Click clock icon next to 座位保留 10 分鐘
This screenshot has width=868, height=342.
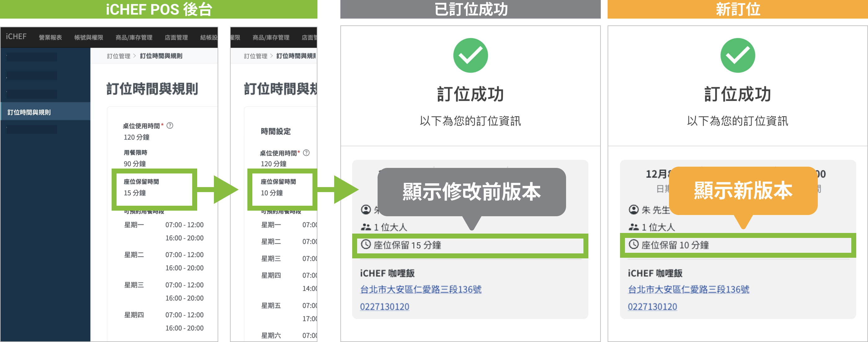click(x=633, y=244)
